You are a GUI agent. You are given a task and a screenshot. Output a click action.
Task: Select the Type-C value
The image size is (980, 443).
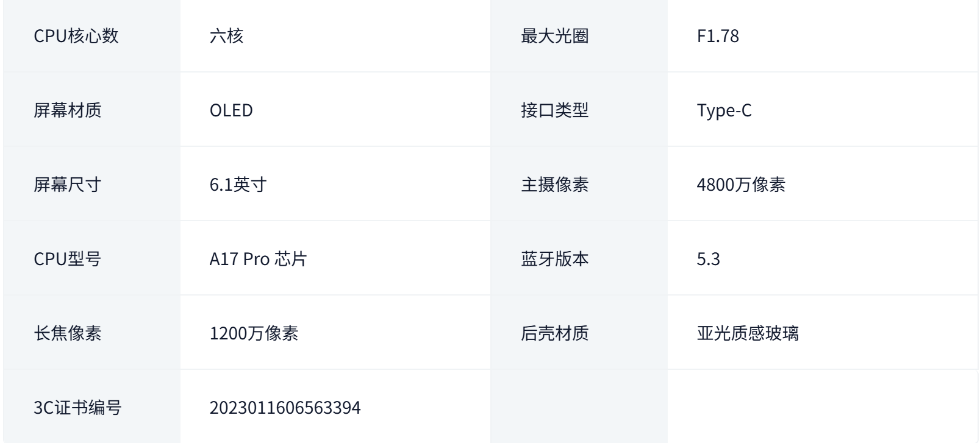tap(724, 111)
